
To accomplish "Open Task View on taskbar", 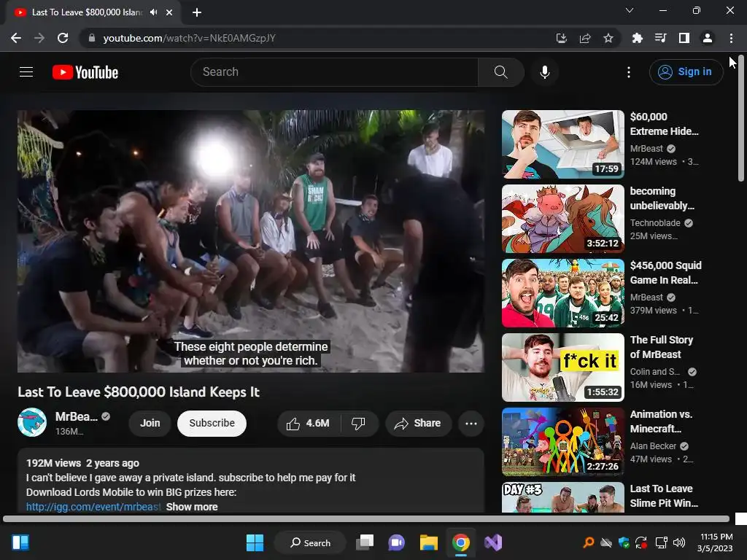I will pos(365,542).
